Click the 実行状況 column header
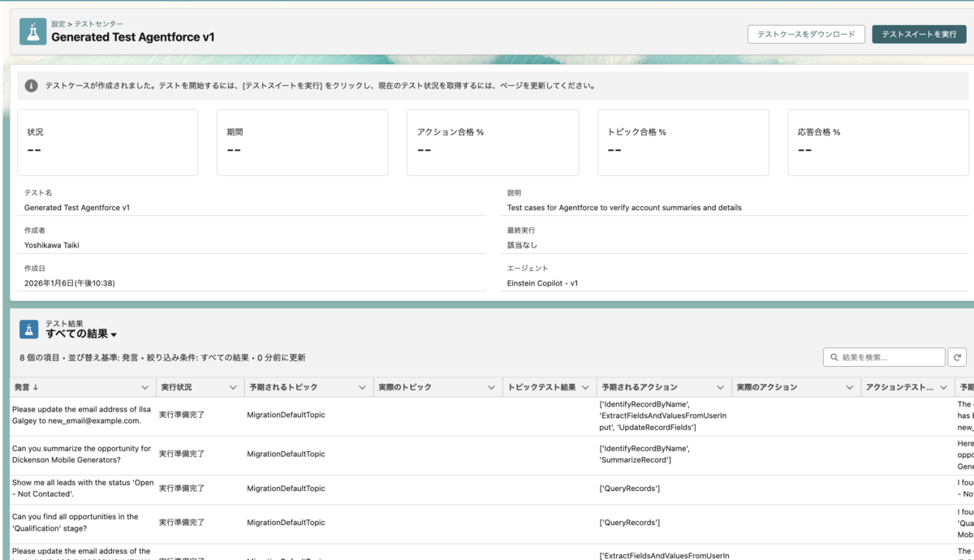The height and width of the screenshot is (560, 974). pos(200,387)
